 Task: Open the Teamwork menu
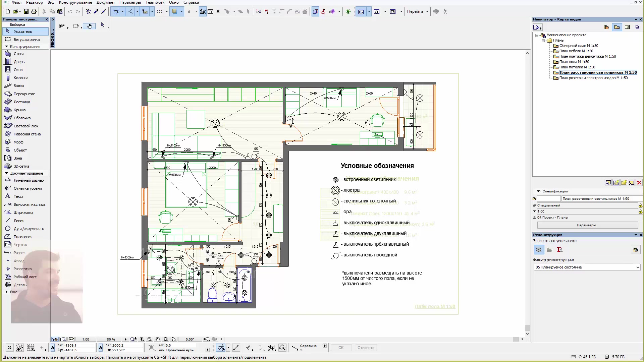155,2
